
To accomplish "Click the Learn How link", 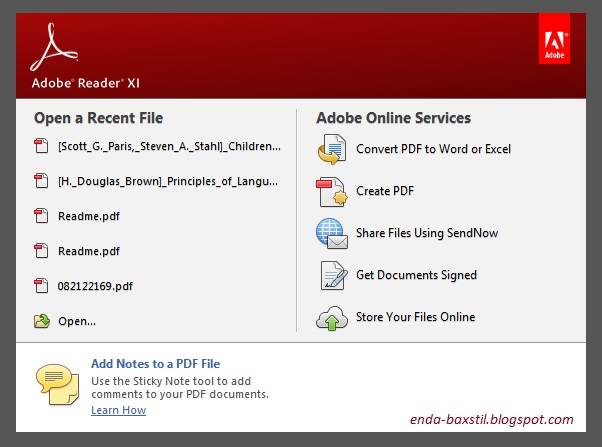I will click(119, 410).
